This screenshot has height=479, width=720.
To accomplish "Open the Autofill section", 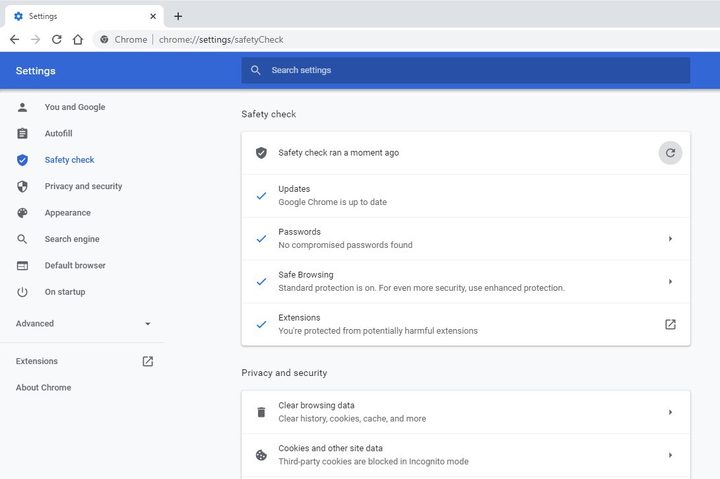I will pos(58,133).
